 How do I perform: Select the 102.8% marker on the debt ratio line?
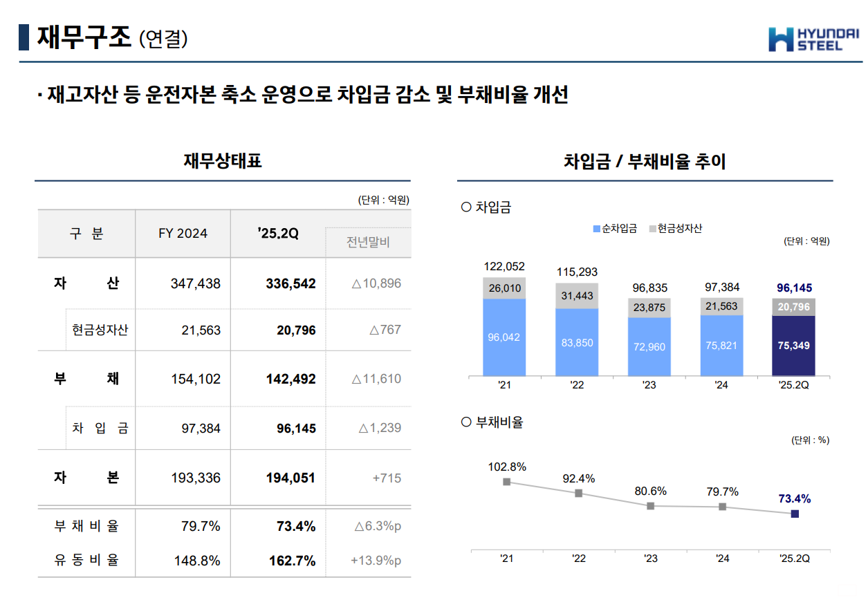pyautogui.click(x=506, y=482)
